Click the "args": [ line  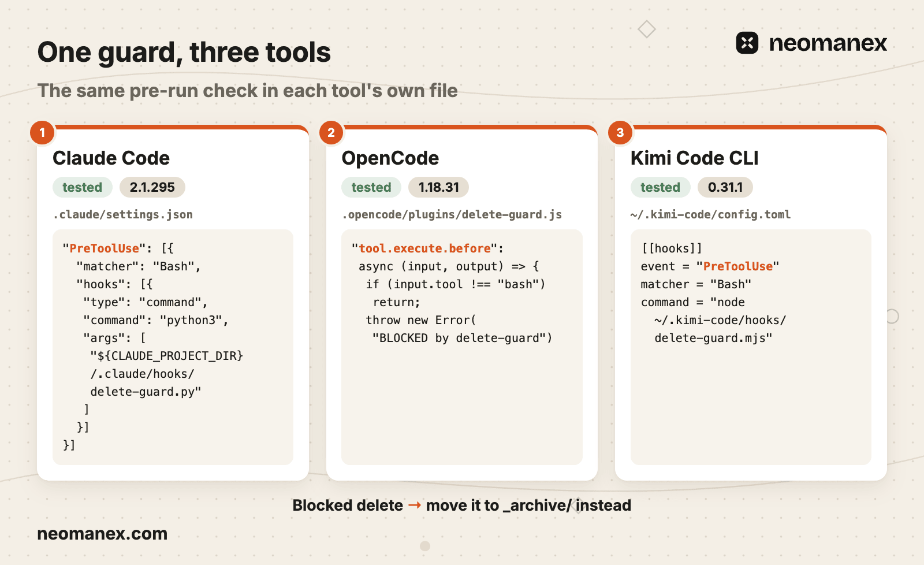pyautogui.click(x=114, y=338)
